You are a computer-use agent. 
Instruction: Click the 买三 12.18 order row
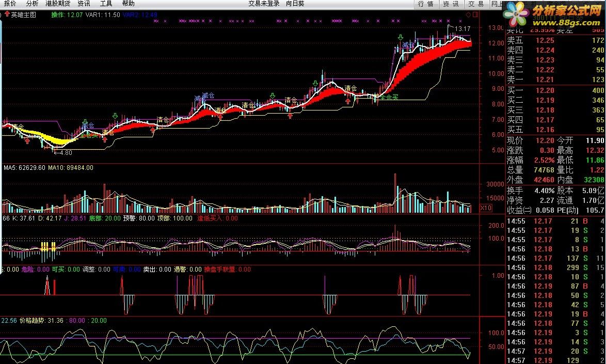tap(555, 110)
